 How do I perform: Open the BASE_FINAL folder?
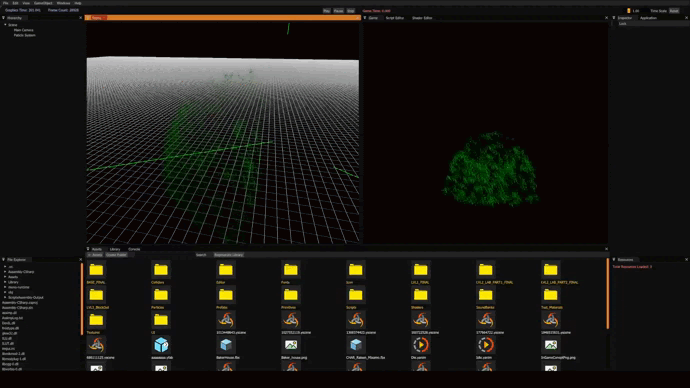(96, 270)
